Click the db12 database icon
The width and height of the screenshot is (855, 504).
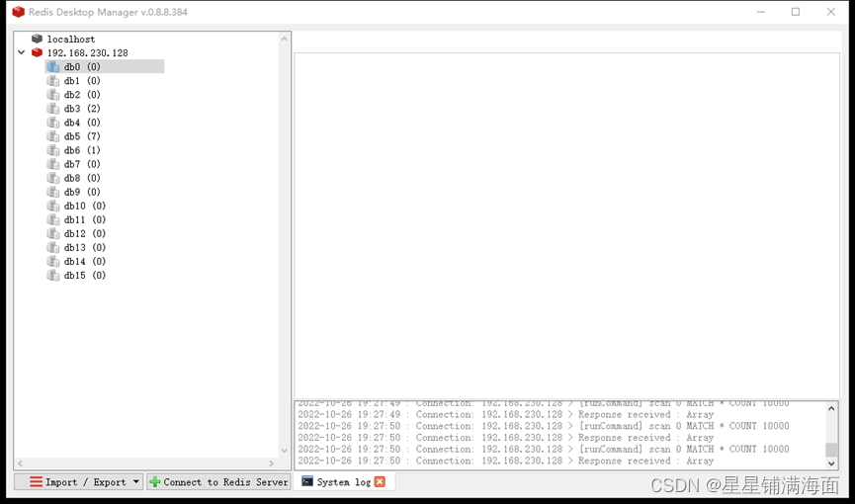(53, 233)
